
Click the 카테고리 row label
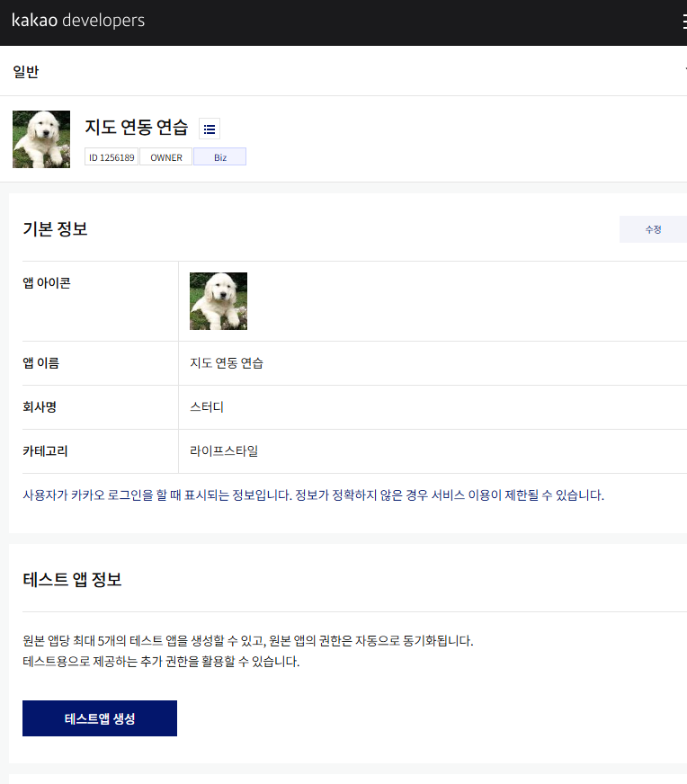click(45, 451)
